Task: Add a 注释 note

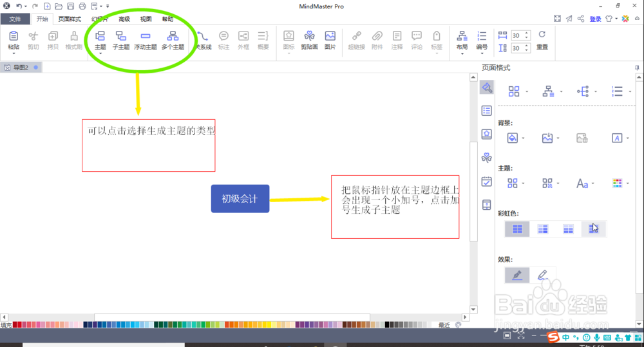Action: [397, 41]
